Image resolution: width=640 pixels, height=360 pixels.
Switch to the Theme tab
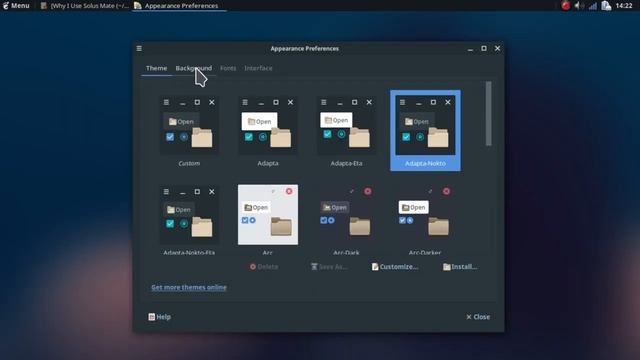click(x=156, y=68)
